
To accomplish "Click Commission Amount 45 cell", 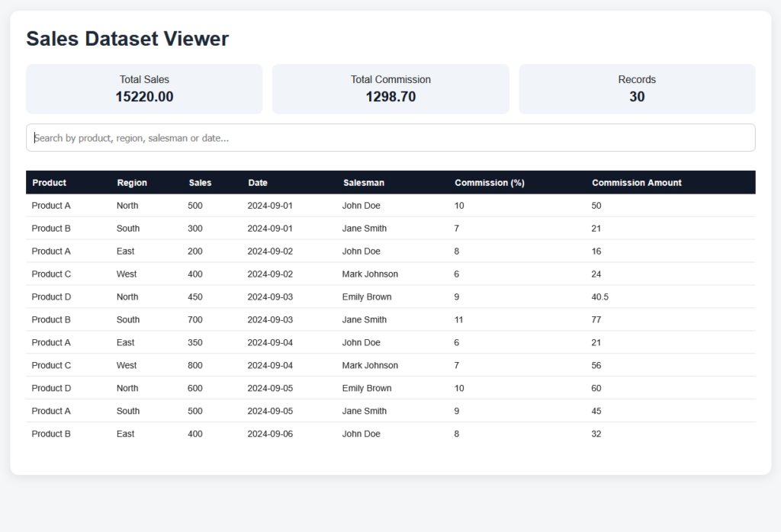I will pyautogui.click(x=596, y=412).
